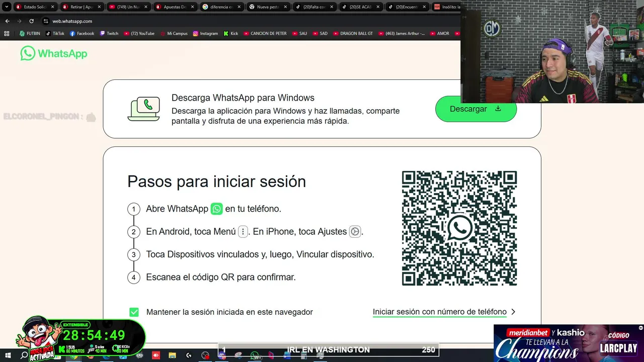Click the WhatsApp logo in the page header
Viewport: 644px width, 362px height.
click(54, 53)
